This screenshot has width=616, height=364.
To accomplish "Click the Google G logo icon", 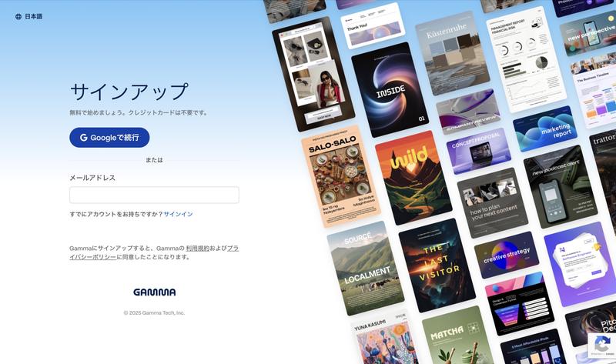I will coord(84,138).
